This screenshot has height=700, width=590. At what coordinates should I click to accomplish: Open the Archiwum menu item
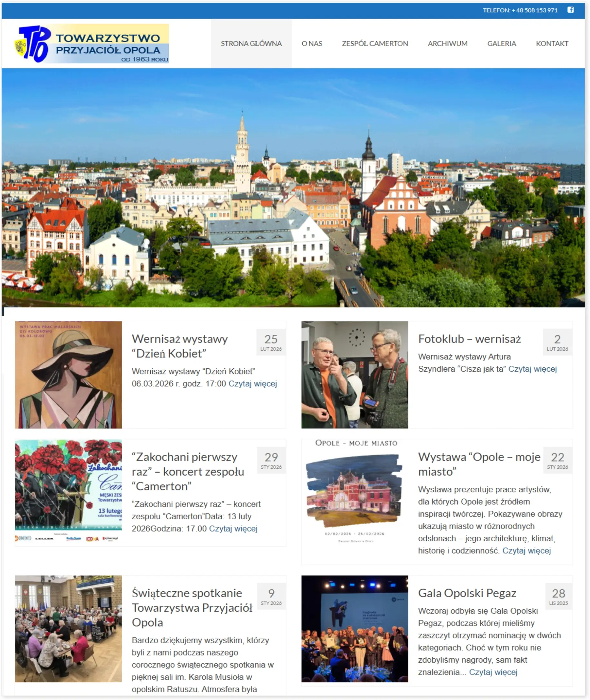click(447, 44)
